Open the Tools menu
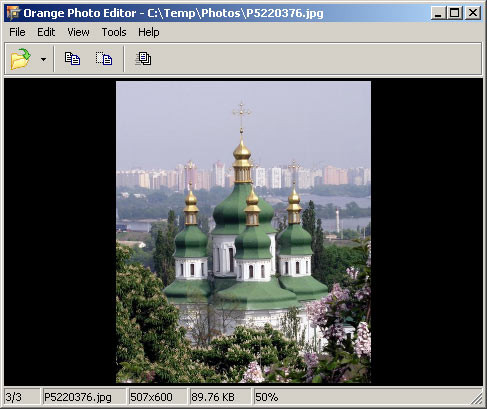 tap(114, 32)
